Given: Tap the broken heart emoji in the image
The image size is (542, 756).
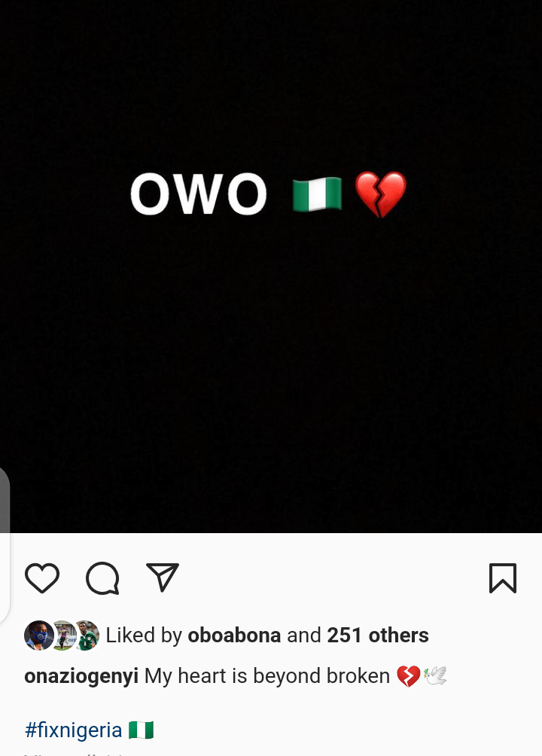Looking at the screenshot, I should pos(380,194).
